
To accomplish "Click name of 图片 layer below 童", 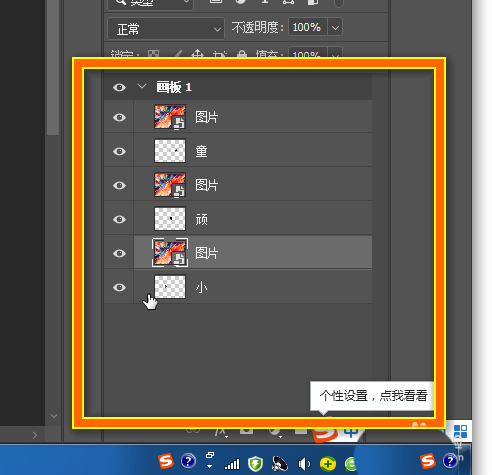I will [207, 185].
